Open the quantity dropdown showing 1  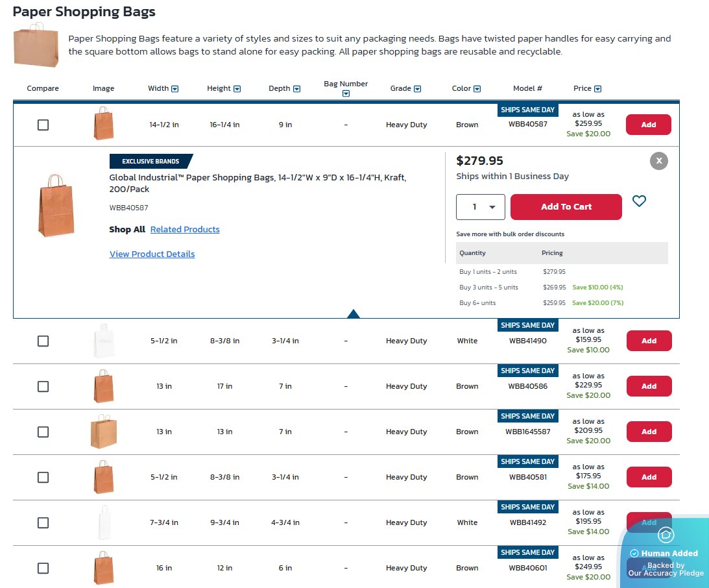pos(480,207)
